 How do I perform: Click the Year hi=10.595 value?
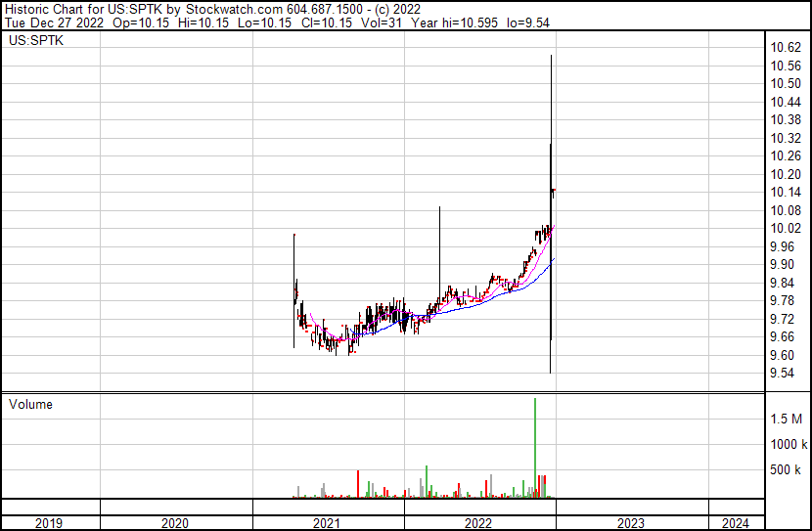pos(454,22)
